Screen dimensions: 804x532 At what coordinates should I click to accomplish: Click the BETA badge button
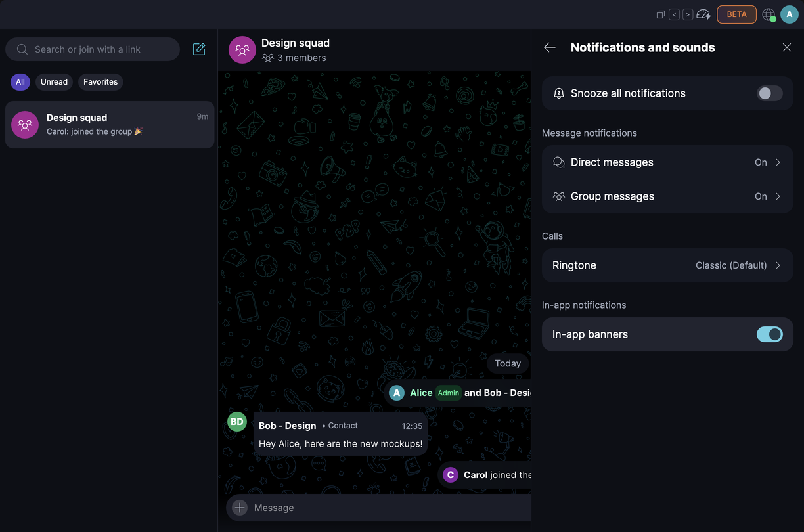[x=736, y=14]
